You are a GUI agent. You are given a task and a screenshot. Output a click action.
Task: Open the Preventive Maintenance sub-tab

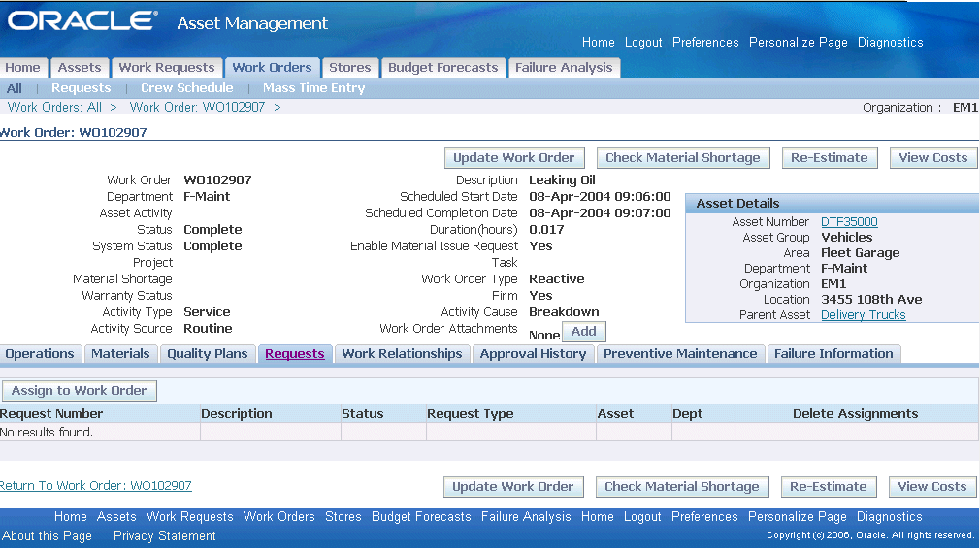point(680,353)
